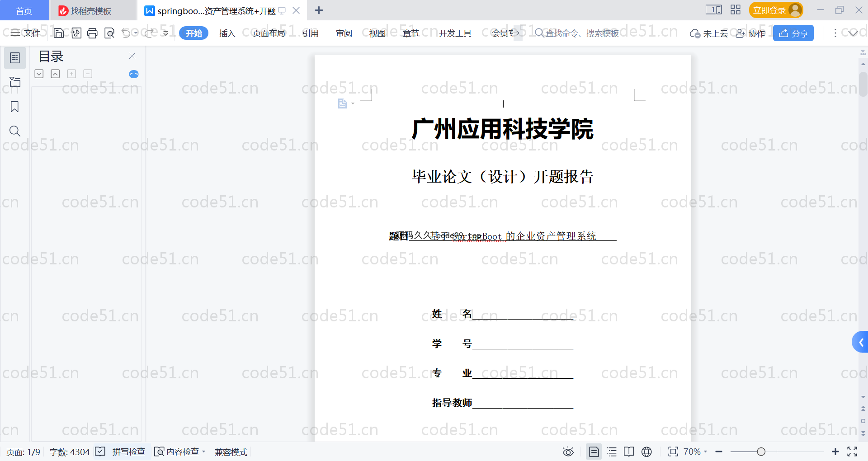Select the 插入 ribbon tab
Image resolution: width=868 pixels, height=461 pixels.
click(x=227, y=33)
